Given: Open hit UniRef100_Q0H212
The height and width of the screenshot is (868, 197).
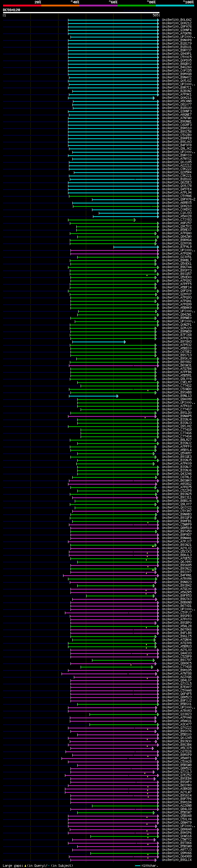Looking at the screenshot, I should (x=177, y=23).
